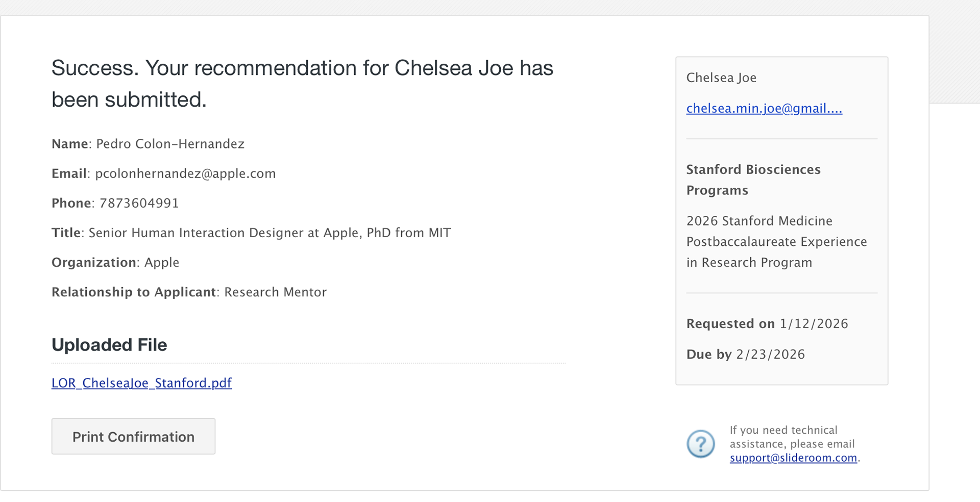Click the 'Research Mentor' relationship value

point(275,292)
